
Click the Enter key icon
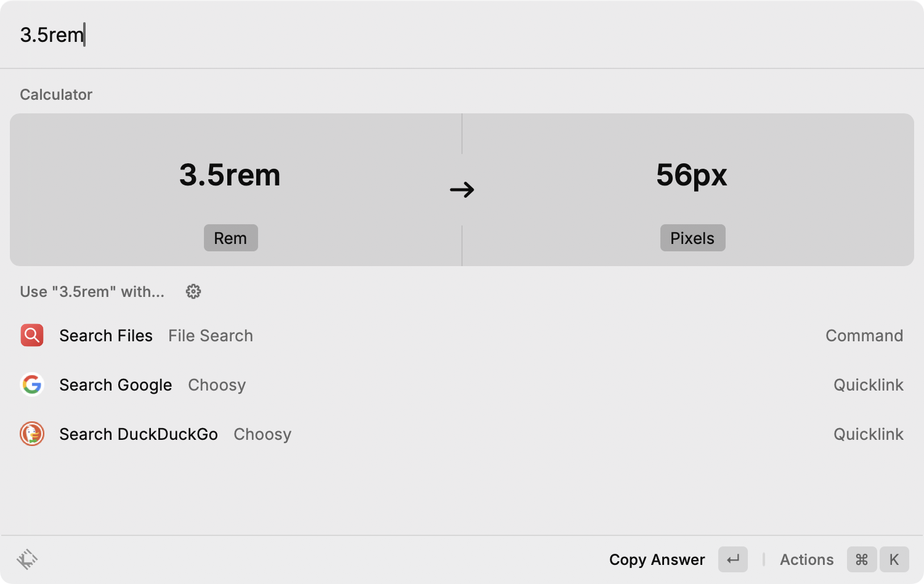click(x=733, y=559)
